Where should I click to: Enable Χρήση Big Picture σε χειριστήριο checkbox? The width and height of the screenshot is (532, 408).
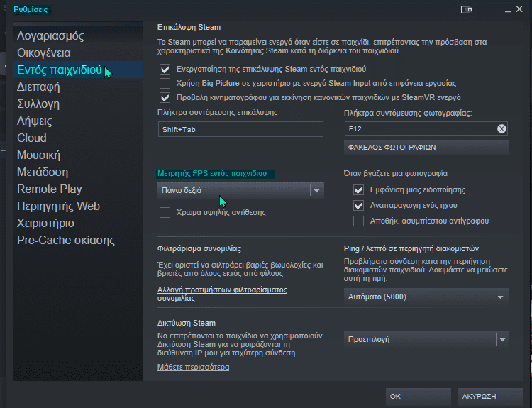point(165,83)
